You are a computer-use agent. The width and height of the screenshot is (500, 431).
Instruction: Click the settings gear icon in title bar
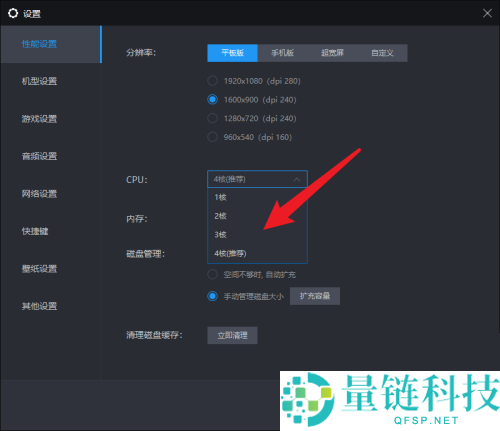click(13, 14)
